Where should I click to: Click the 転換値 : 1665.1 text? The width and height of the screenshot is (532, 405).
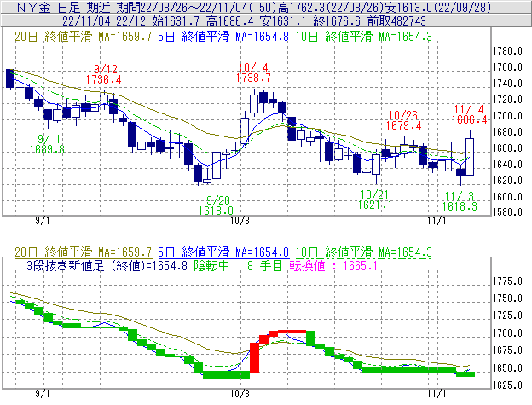[x=333, y=265]
